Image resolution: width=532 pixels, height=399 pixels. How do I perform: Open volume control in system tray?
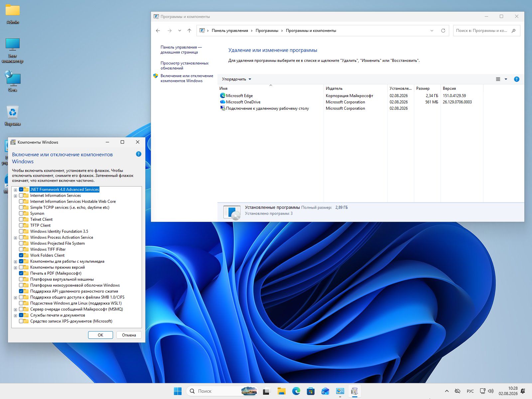click(491, 391)
